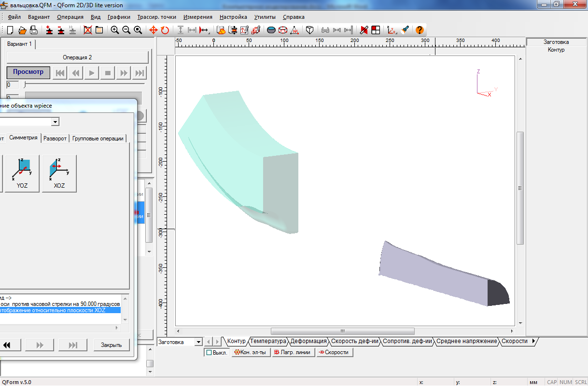This screenshot has height=386, width=588.
Task: Click the Просмотр button
Action: pos(28,72)
